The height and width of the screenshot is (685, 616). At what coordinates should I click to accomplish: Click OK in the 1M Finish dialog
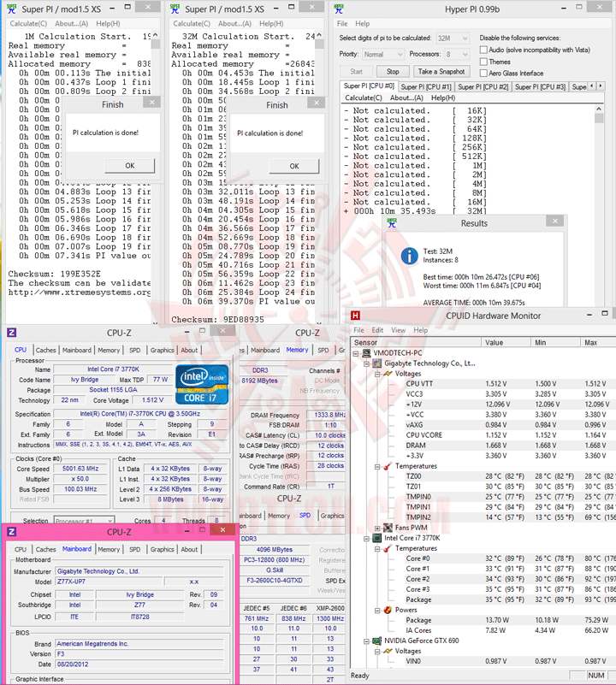pyautogui.click(x=130, y=166)
